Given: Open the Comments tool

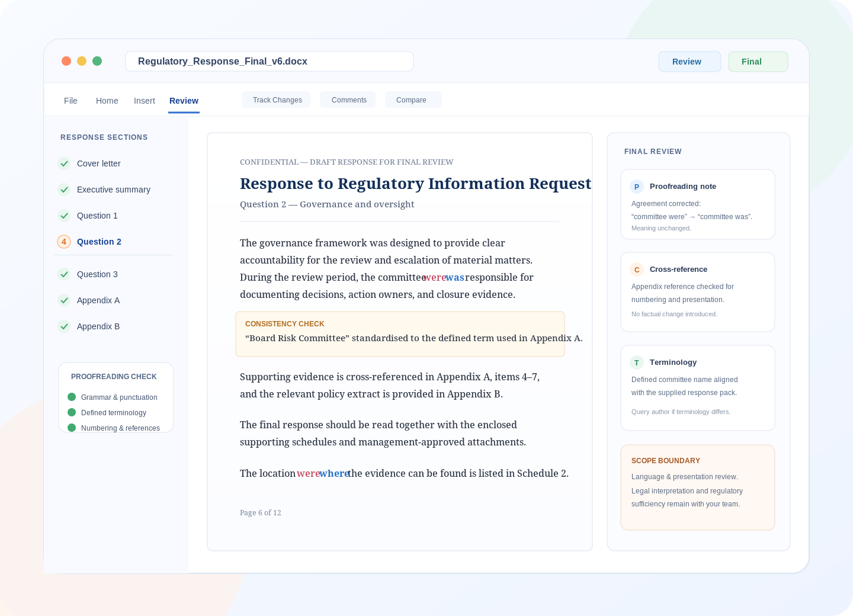Looking at the screenshot, I should tap(348, 100).
